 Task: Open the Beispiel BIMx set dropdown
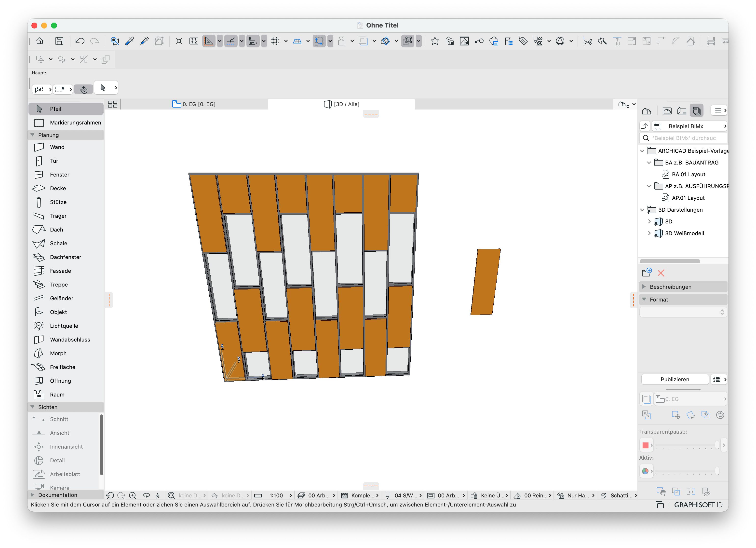click(690, 126)
